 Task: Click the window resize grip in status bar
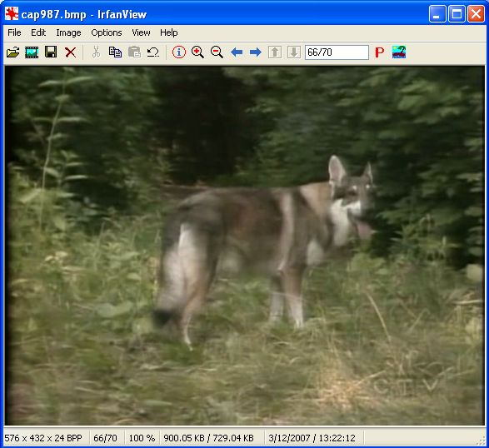click(x=481, y=441)
